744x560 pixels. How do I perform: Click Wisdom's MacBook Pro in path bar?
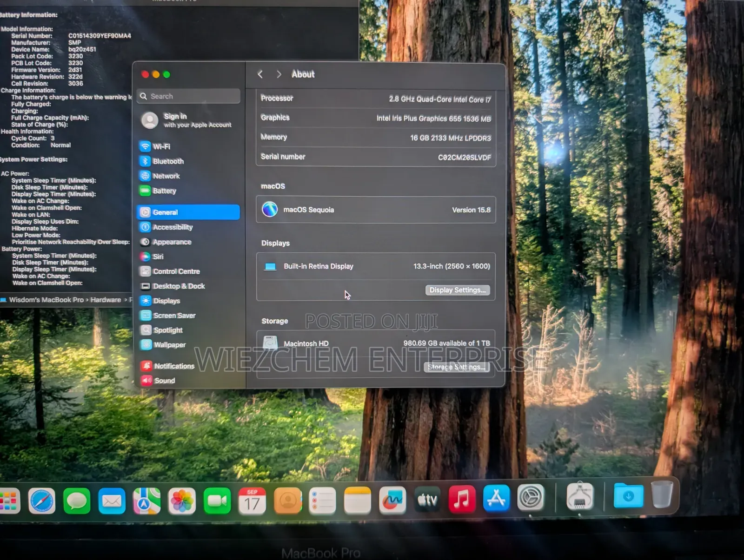click(x=46, y=300)
